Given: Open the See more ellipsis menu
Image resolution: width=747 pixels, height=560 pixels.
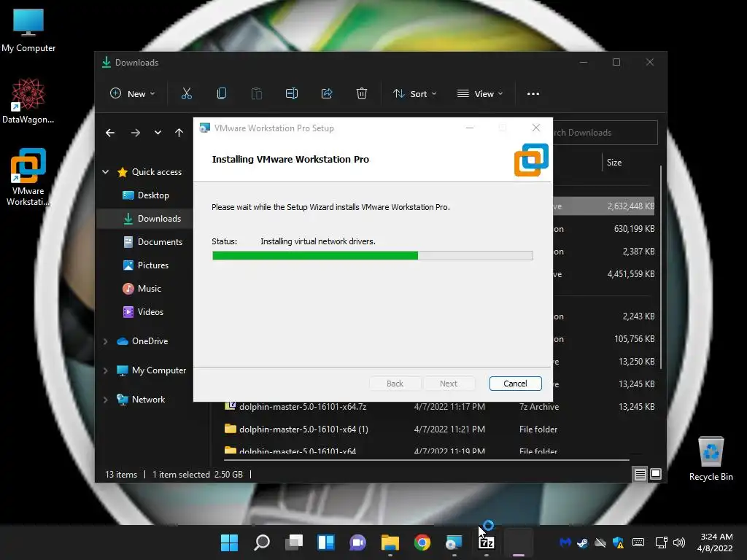Looking at the screenshot, I should 533,94.
